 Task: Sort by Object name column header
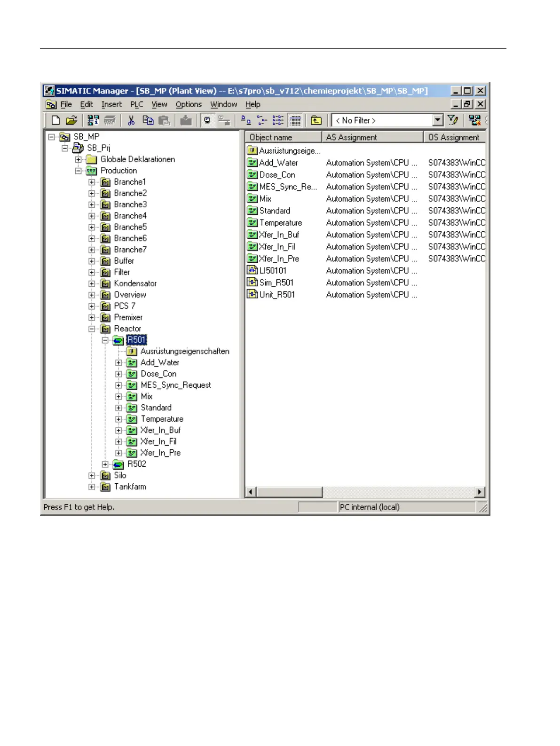pos(284,137)
